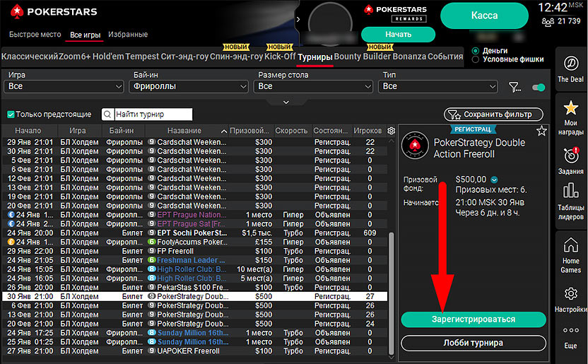Viewport: 588px width, 364px height.
Task: Click table column settings gear icon
Action: [x=391, y=131]
